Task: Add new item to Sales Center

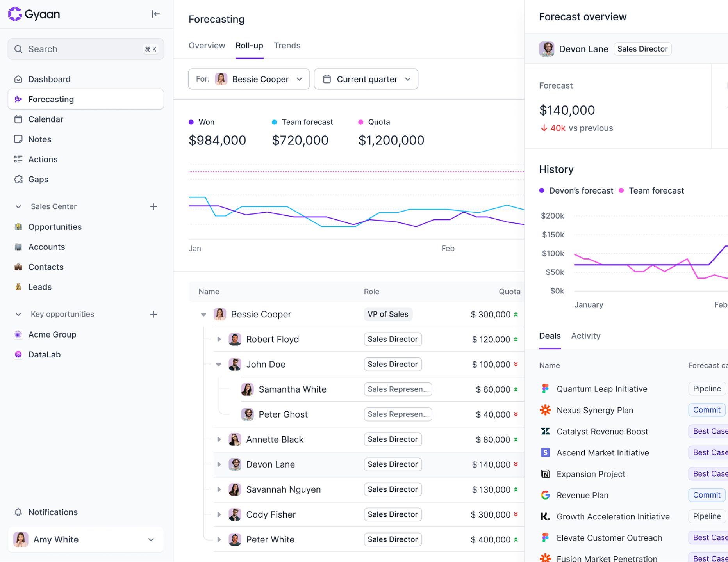Action: [x=153, y=206]
